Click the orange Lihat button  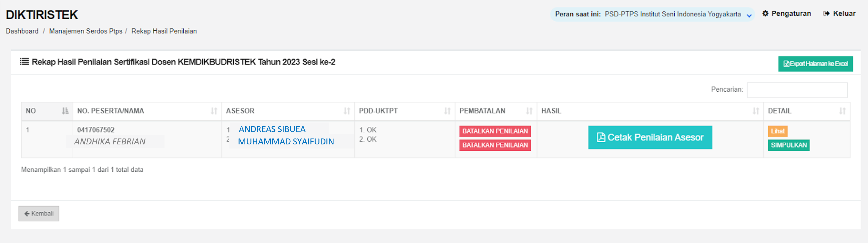778,131
